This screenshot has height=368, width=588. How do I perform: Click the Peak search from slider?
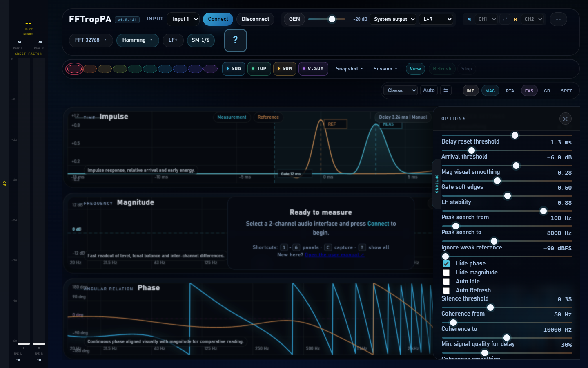click(x=507, y=226)
